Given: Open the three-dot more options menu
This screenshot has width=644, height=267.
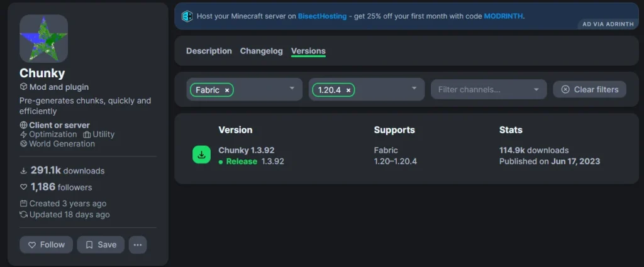Looking at the screenshot, I should pos(138,245).
